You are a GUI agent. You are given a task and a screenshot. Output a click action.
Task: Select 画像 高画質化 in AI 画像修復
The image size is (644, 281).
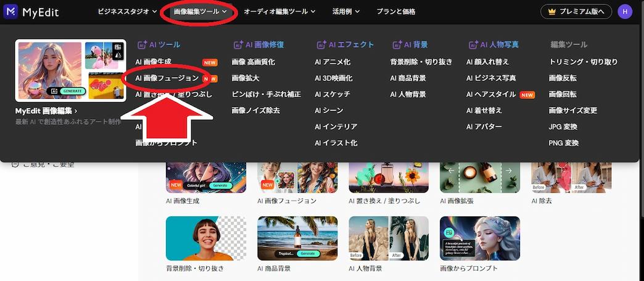(253, 62)
